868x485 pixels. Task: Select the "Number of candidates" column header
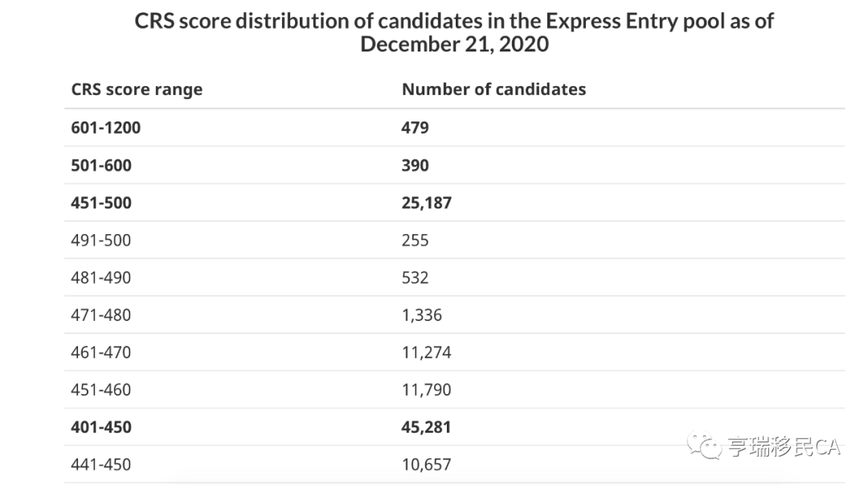point(493,89)
